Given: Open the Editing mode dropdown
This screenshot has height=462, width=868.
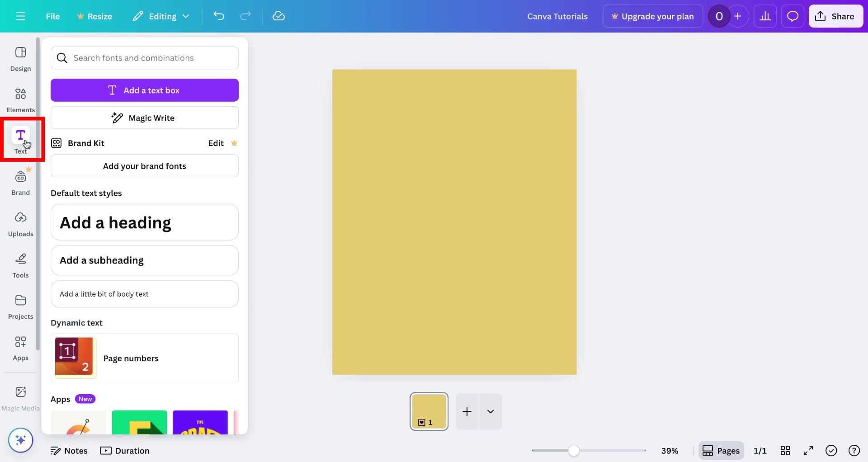Looking at the screenshot, I should [160, 16].
